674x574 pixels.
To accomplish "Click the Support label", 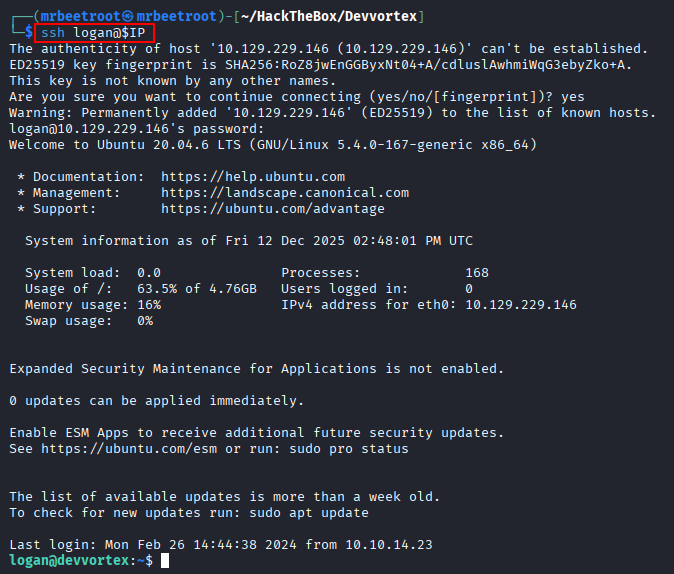I will [64, 209].
